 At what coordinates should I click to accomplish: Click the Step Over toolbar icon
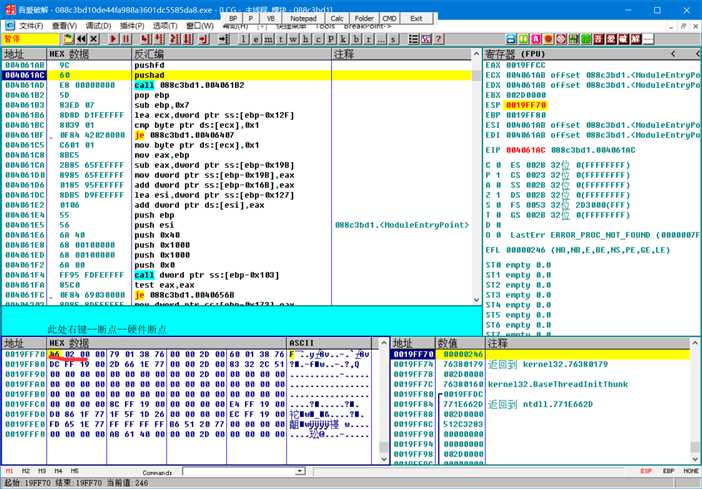pos(158,39)
